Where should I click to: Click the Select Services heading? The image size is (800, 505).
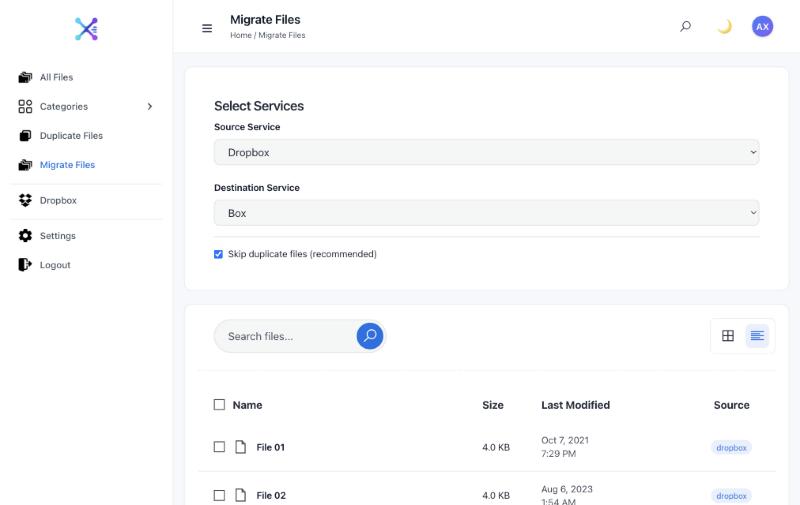[259, 106]
